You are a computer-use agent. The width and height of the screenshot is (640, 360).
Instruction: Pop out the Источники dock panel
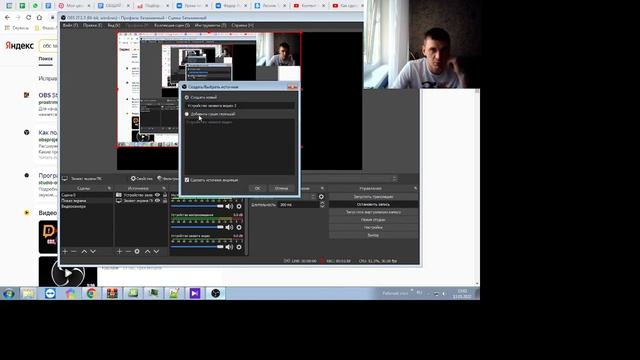164,189
